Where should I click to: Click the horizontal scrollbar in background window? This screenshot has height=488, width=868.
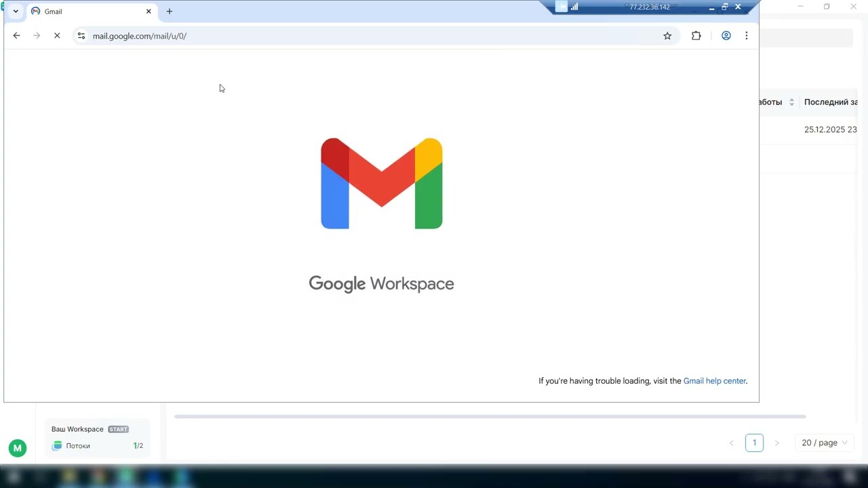point(490,416)
